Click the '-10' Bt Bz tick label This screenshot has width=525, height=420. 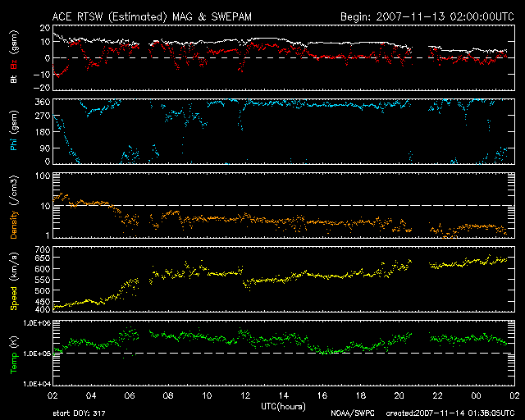(42, 74)
